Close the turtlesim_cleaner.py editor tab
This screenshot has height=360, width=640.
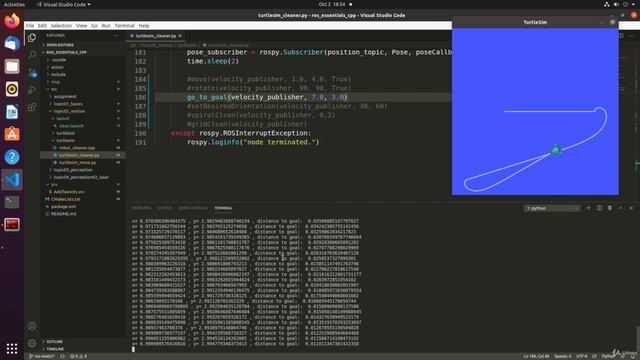(x=180, y=36)
